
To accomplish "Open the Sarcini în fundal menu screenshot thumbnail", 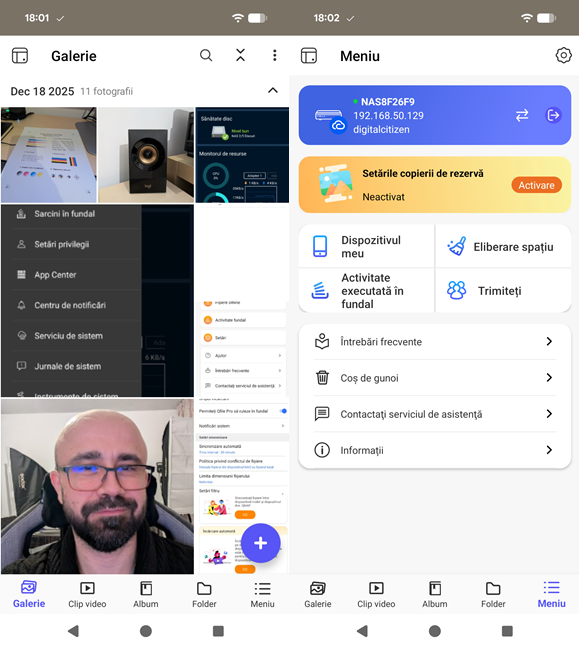I will click(98, 301).
